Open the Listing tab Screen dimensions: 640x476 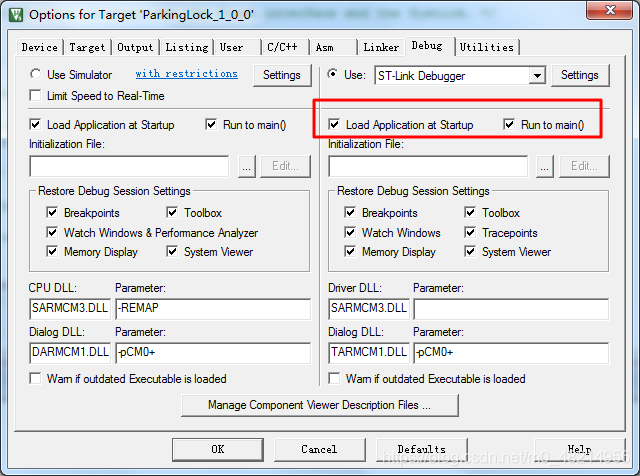pyautogui.click(x=187, y=47)
